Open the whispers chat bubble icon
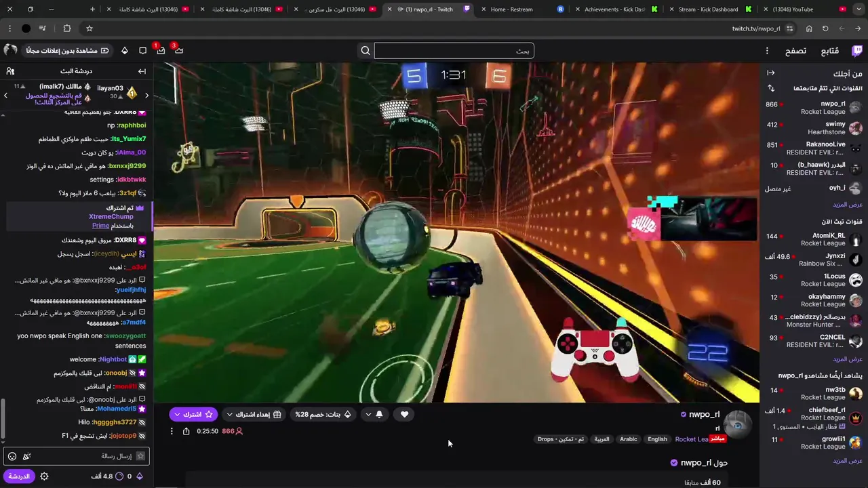 point(142,51)
